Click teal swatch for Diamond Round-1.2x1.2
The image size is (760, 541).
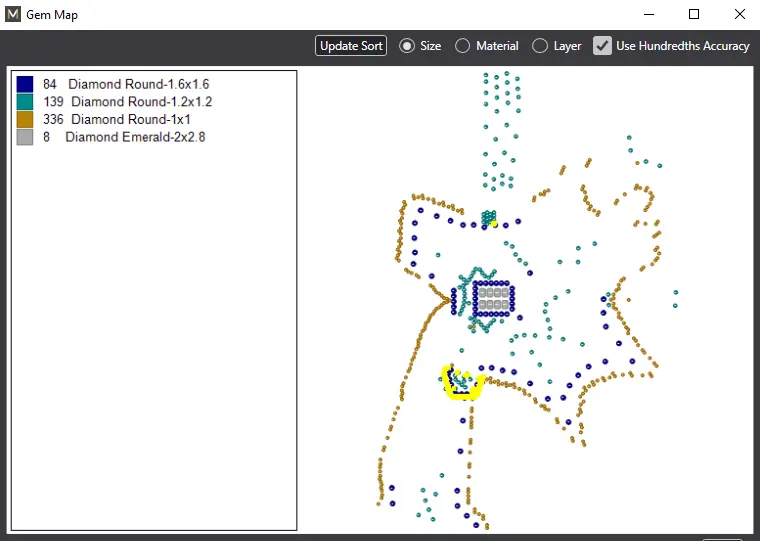(25, 102)
